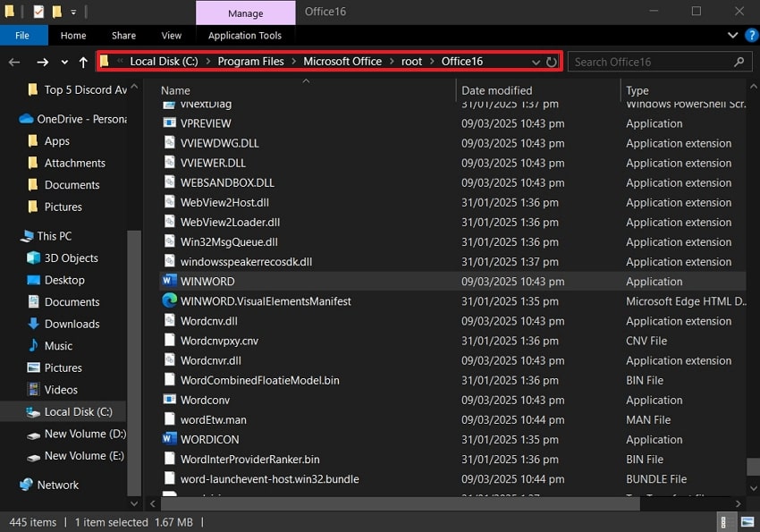Click the search magnifier icon
Image resolution: width=760 pixels, height=532 pixels.
739,62
